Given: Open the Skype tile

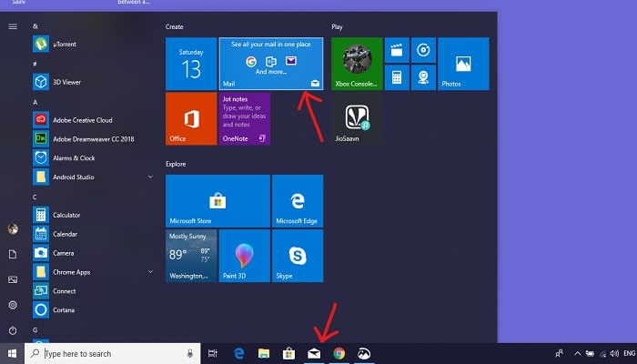Looking at the screenshot, I should (298, 256).
